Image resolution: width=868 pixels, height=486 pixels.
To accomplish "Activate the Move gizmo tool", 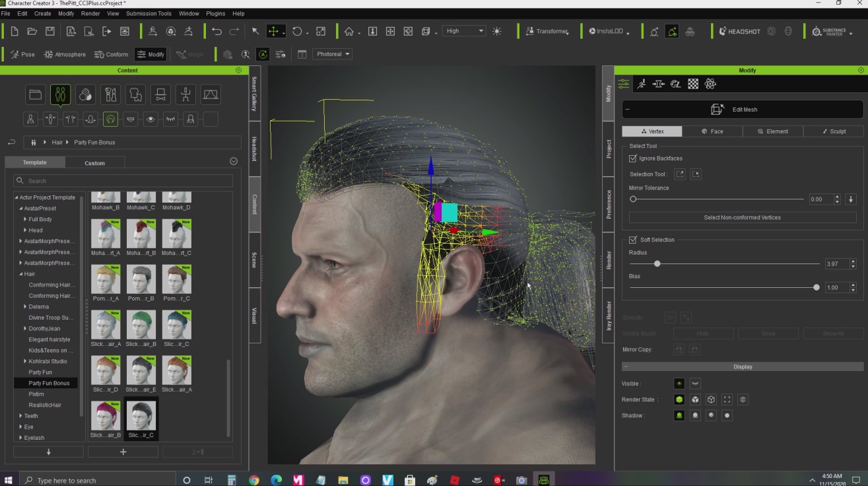I will 273,31.
